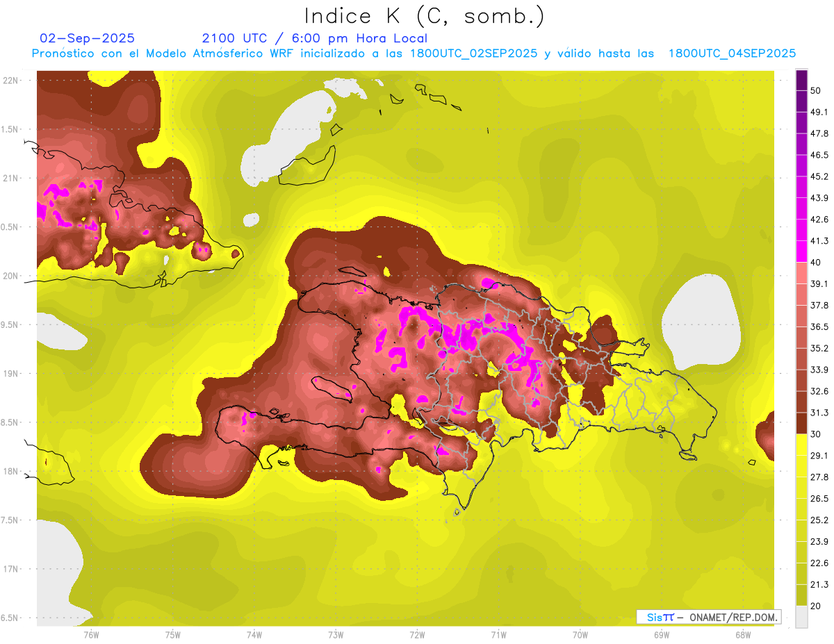Screen dimensions: 834x644
Task: Click the colorbar value "43.9"
Action: tap(819, 198)
